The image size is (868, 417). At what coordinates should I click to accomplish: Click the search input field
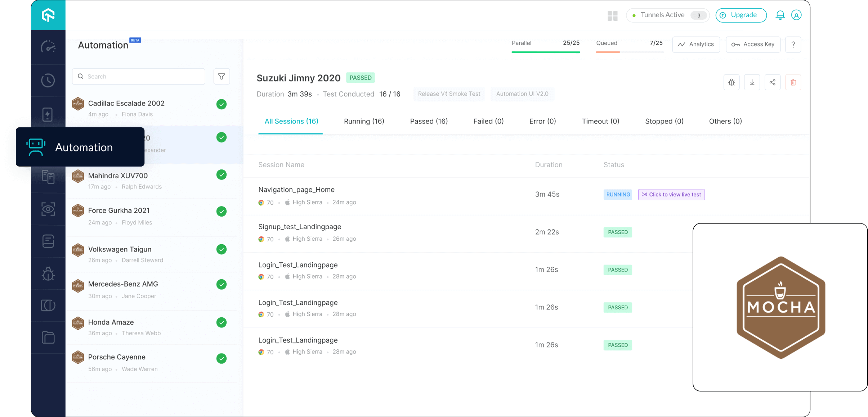click(139, 76)
